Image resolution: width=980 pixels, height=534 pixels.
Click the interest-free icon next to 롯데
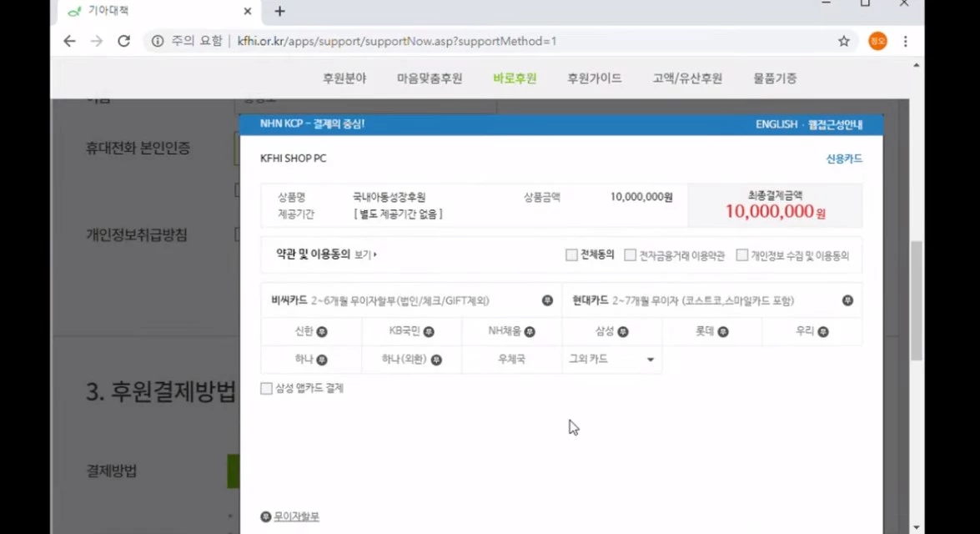click(x=723, y=331)
